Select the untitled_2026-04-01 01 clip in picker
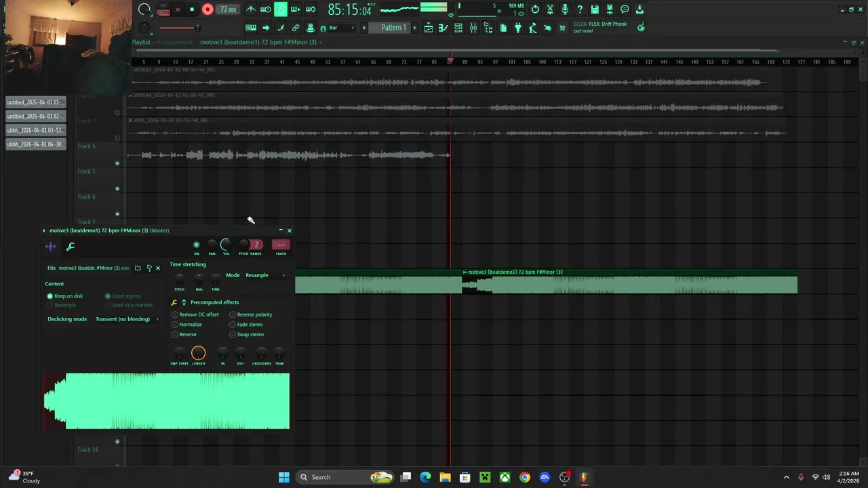Viewport: 868px width, 488px height. [35, 102]
